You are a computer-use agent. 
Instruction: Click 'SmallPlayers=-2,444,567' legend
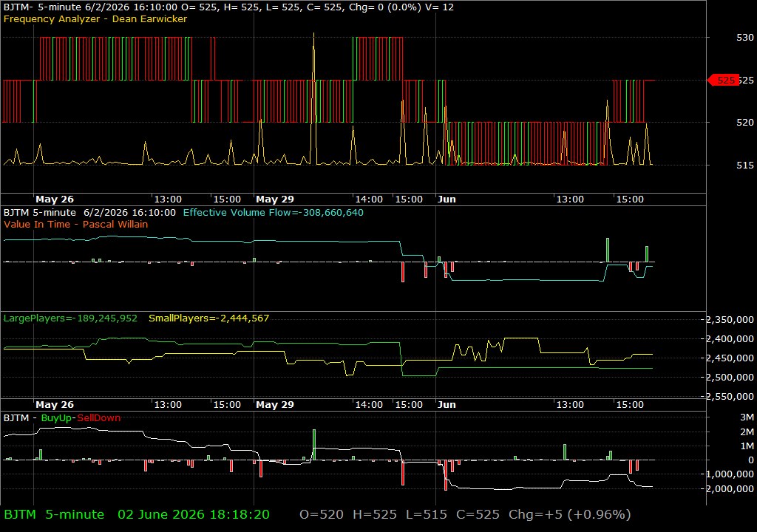click(208, 318)
